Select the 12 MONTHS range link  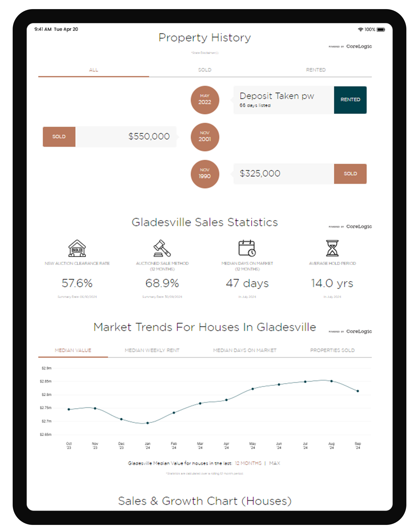coord(248,463)
